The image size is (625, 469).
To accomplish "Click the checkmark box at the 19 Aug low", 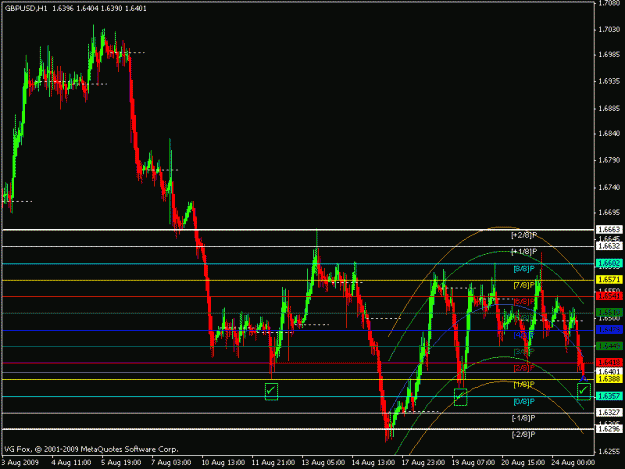I will (460, 397).
